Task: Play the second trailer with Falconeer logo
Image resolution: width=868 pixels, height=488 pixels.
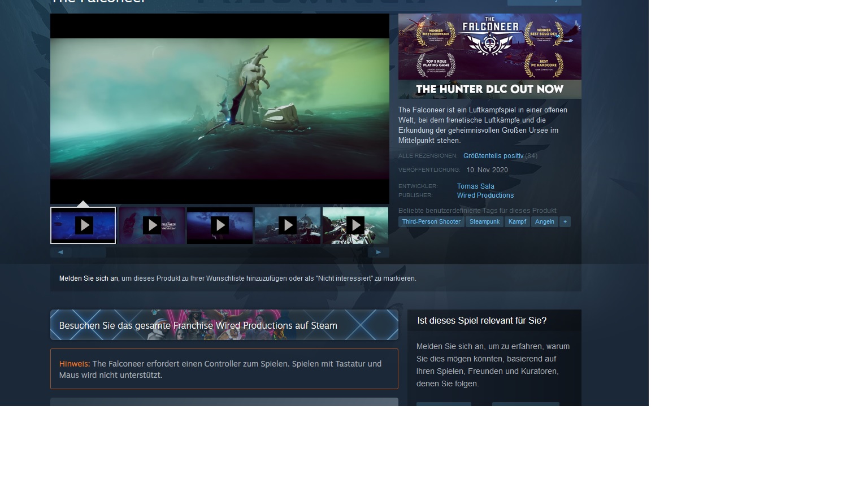Action: click(x=152, y=225)
